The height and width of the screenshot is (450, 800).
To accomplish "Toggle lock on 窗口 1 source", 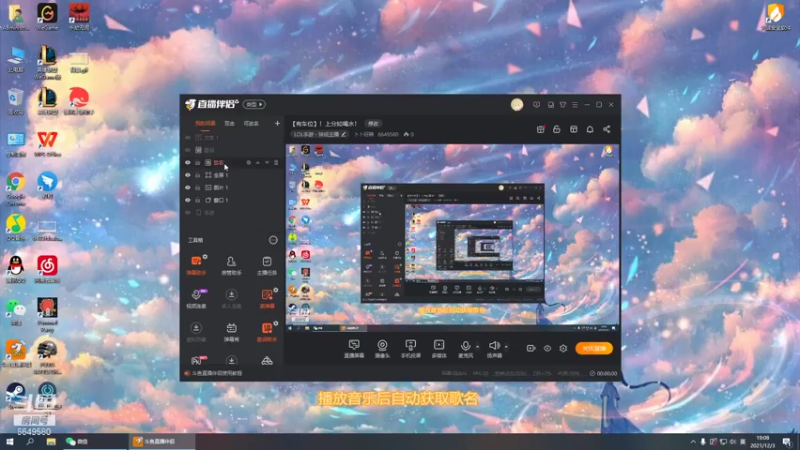I will (x=197, y=200).
